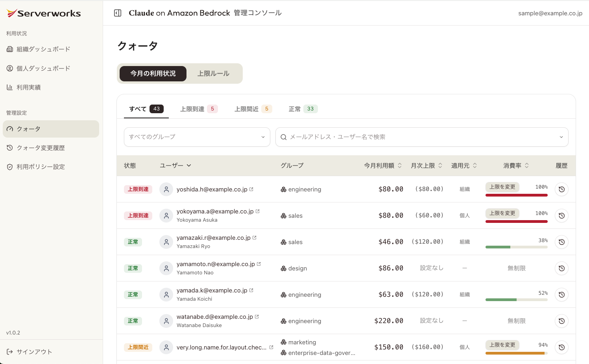Image resolution: width=589 pixels, height=364 pixels.
Task: Open クォータ変更履歴 in sidebar
Action: coord(51,148)
